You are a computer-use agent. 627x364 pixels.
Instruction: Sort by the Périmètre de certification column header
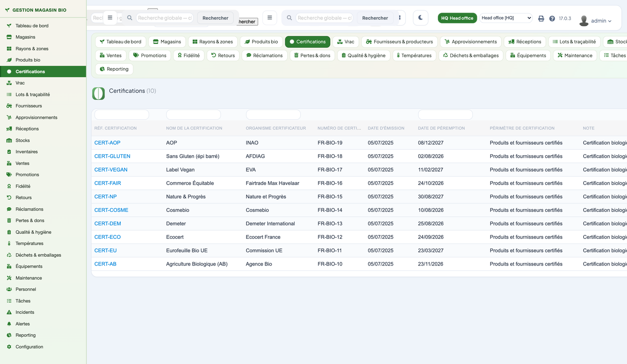coord(522,128)
